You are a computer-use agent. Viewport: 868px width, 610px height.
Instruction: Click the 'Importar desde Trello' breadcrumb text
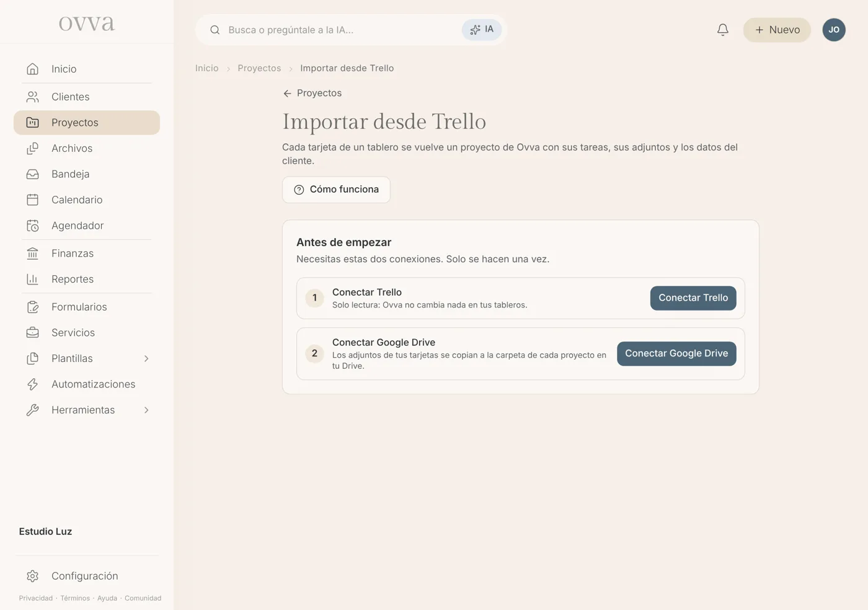tap(347, 68)
